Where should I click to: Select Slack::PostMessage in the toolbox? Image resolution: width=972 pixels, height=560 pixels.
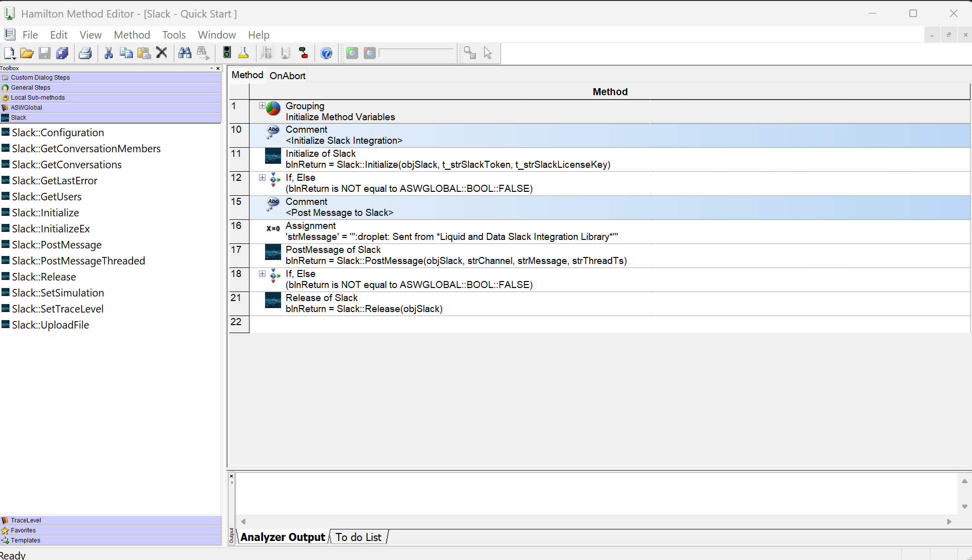pyautogui.click(x=57, y=245)
